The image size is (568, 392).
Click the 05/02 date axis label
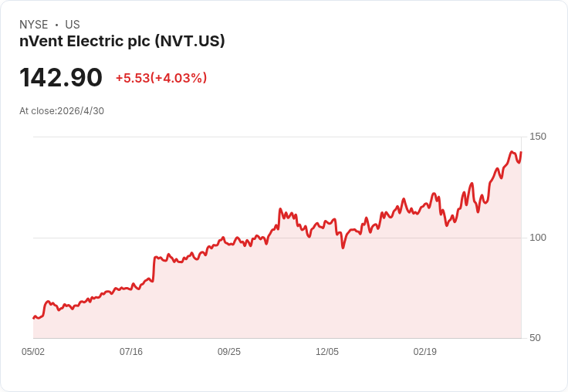(33, 351)
